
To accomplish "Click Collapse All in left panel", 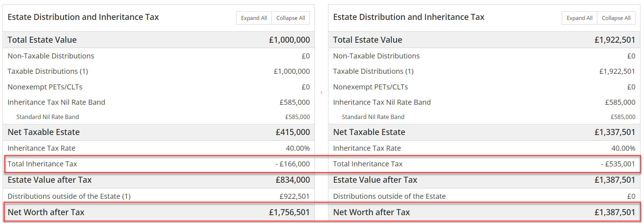I will (291, 18).
